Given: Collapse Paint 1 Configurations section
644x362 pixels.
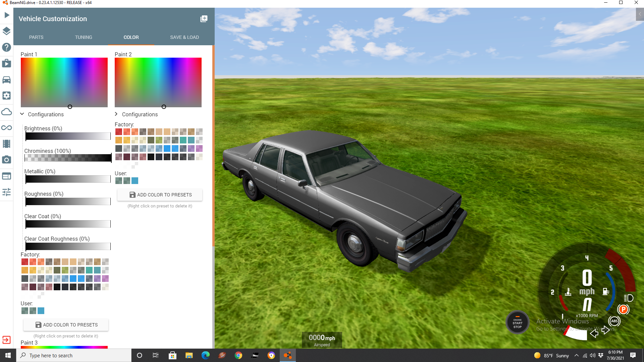Looking at the screenshot, I should click(x=42, y=114).
